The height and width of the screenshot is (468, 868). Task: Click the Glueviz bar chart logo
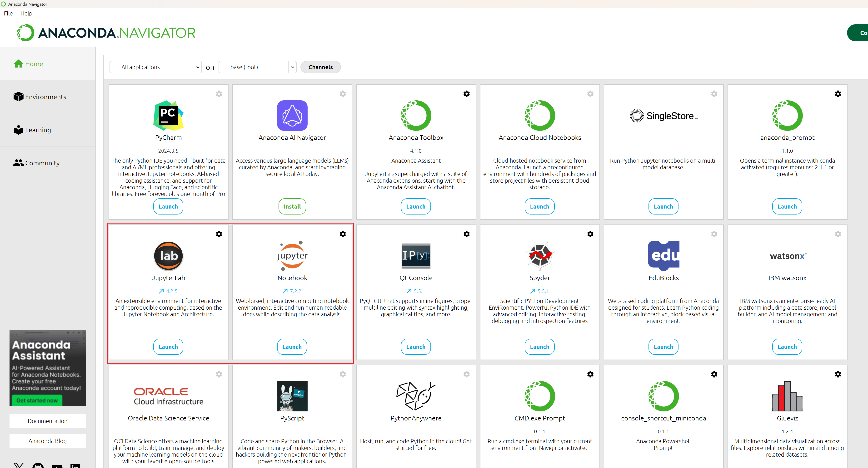coord(787,396)
